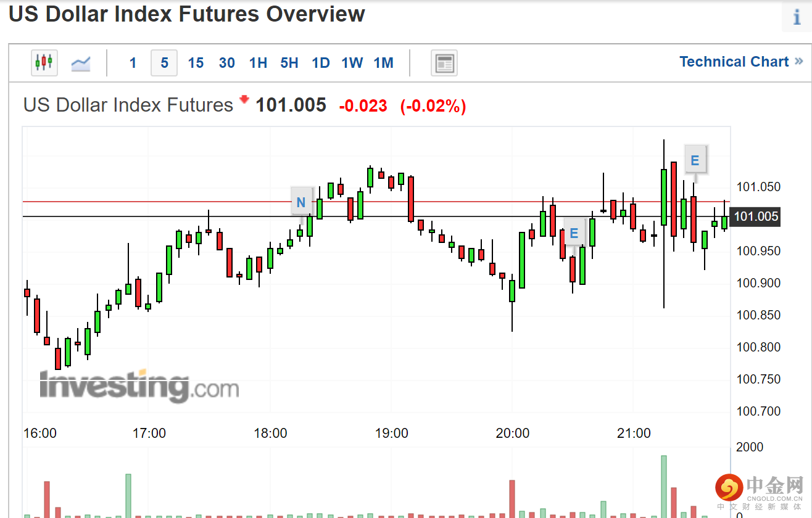Select the 15 minute timeframe
This screenshot has height=518, width=812.
(196, 63)
